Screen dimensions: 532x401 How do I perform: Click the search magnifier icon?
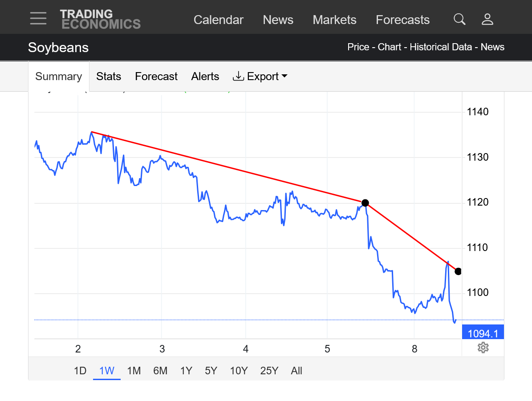tap(459, 19)
